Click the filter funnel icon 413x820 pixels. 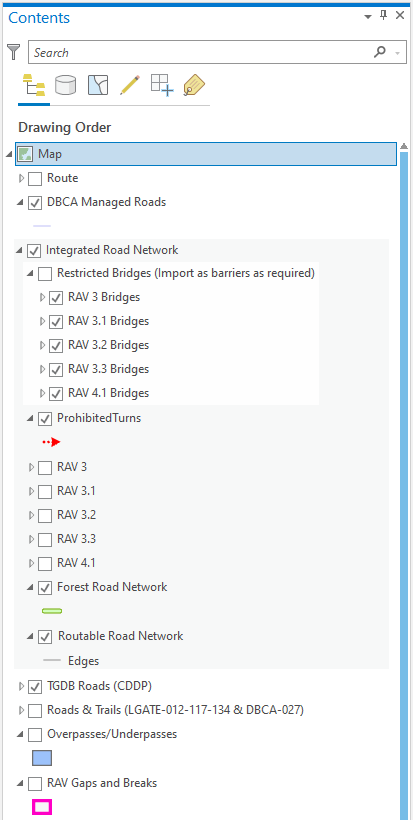click(x=14, y=52)
